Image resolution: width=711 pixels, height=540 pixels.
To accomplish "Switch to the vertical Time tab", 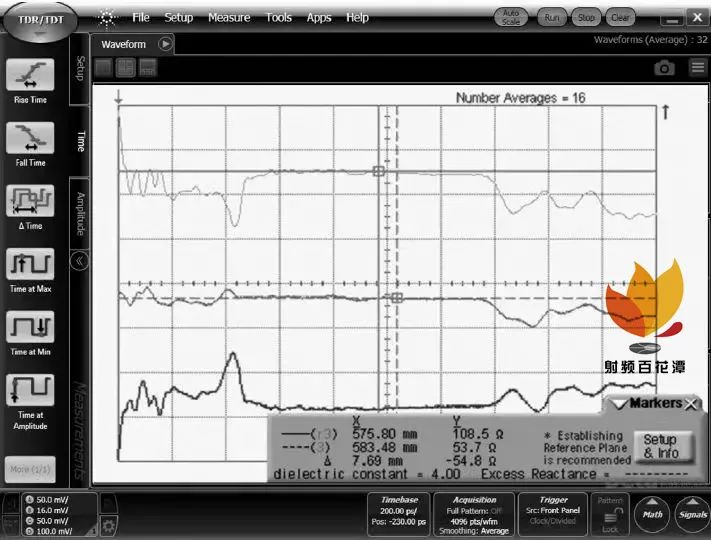I will (x=80, y=141).
